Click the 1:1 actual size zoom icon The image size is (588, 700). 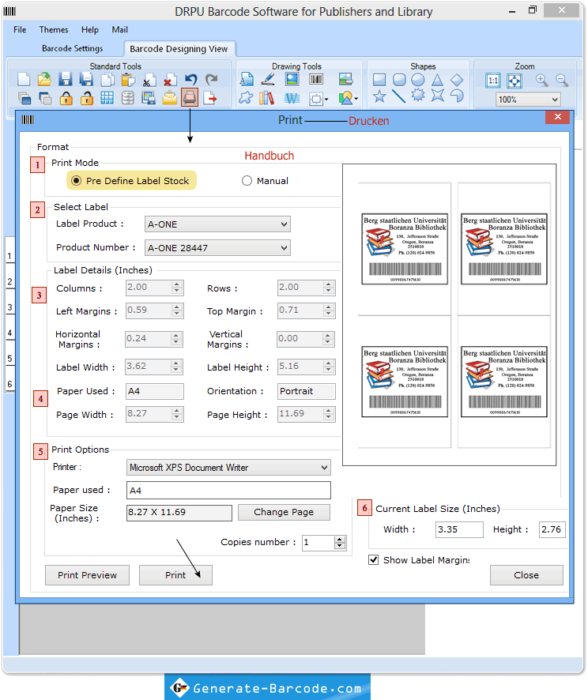click(x=493, y=81)
